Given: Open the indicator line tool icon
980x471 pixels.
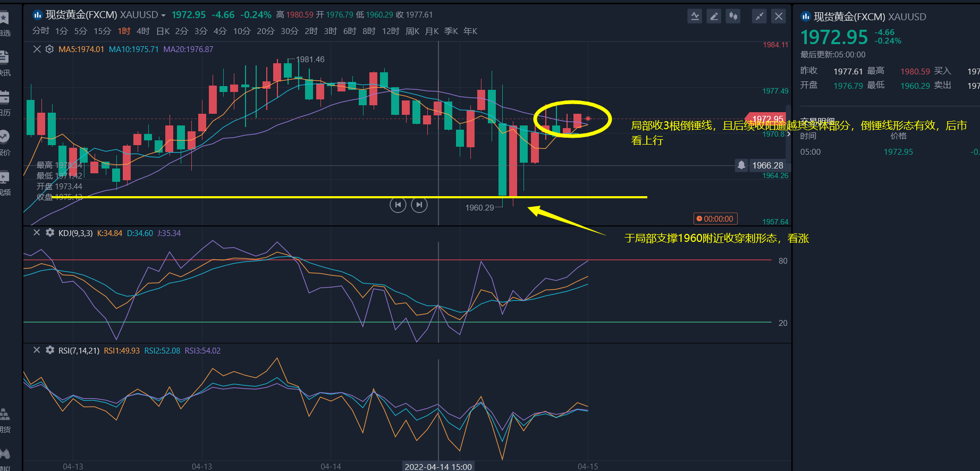Looking at the screenshot, I should (695, 16).
